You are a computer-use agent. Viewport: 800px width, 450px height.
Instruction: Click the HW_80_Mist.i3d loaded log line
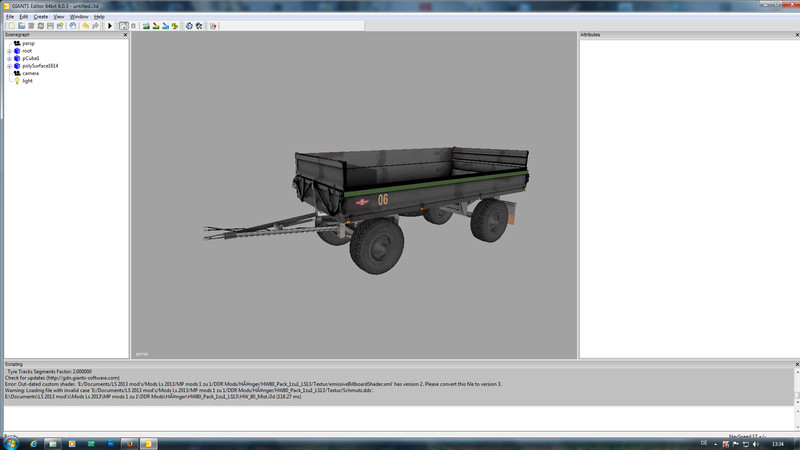[153, 396]
